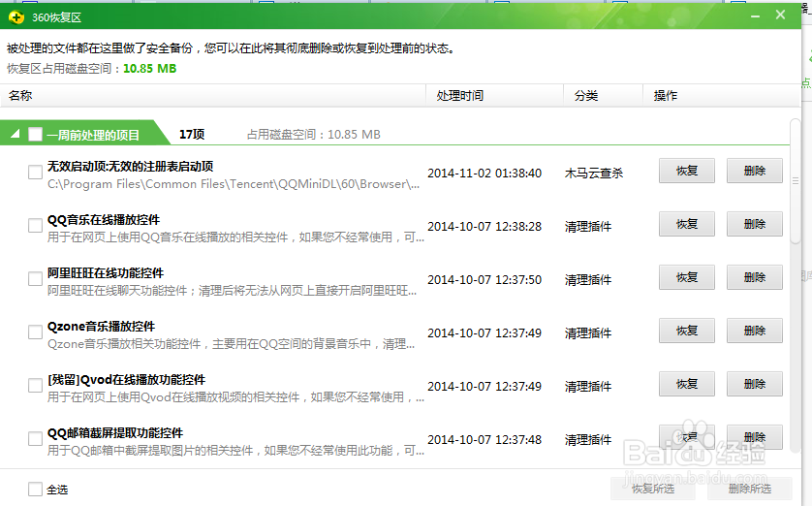
Task: Select the 无效启动项:无效的注册表启动项 title
Action: click(131, 167)
